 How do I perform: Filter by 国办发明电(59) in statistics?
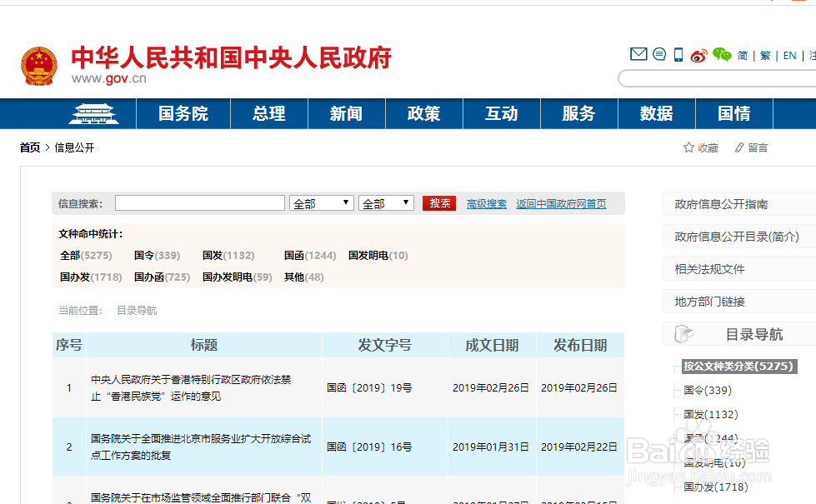click(x=238, y=277)
